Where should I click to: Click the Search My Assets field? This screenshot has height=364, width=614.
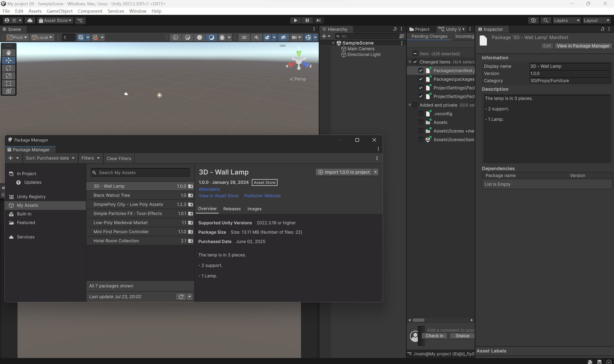[x=140, y=173]
